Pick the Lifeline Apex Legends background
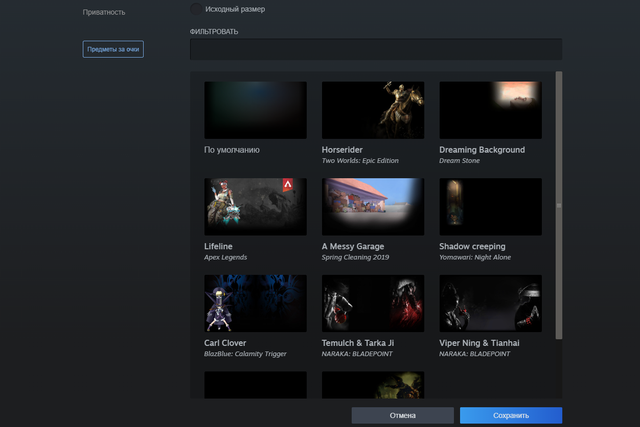The height and width of the screenshot is (427, 640). click(255, 207)
